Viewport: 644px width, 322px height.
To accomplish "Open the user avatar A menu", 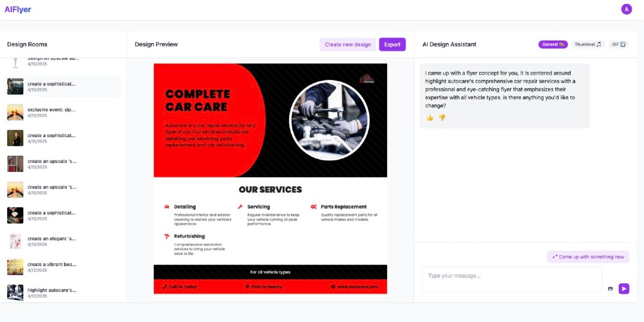I will point(627,9).
